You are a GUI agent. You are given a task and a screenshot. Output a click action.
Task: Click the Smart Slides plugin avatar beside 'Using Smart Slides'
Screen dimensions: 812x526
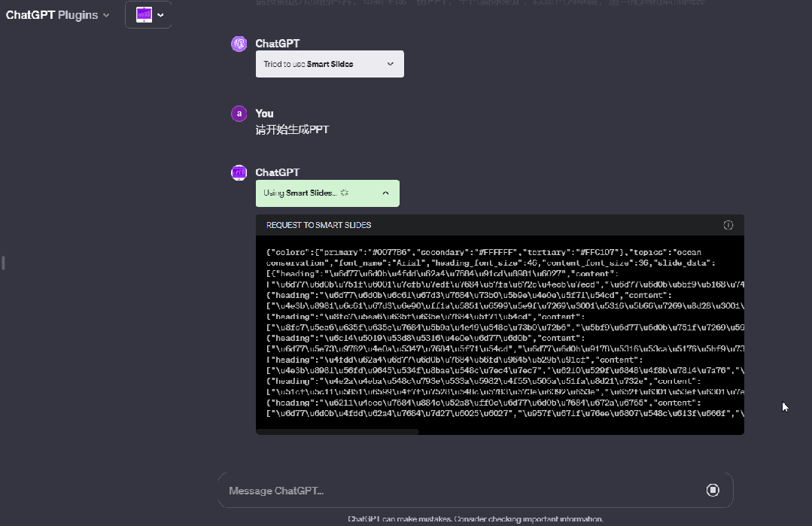[x=239, y=173]
